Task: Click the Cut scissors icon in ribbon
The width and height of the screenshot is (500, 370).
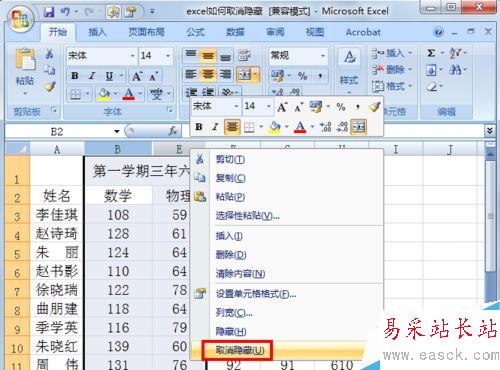Action: tap(49, 53)
